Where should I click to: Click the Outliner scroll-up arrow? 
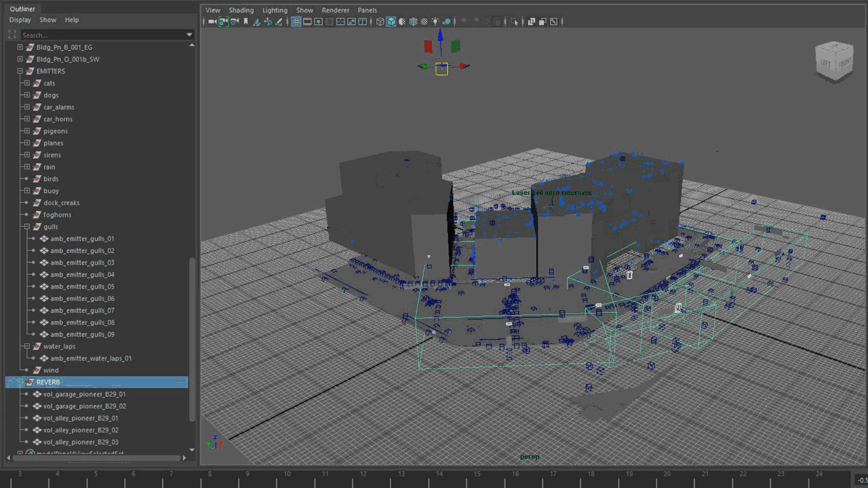192,46
